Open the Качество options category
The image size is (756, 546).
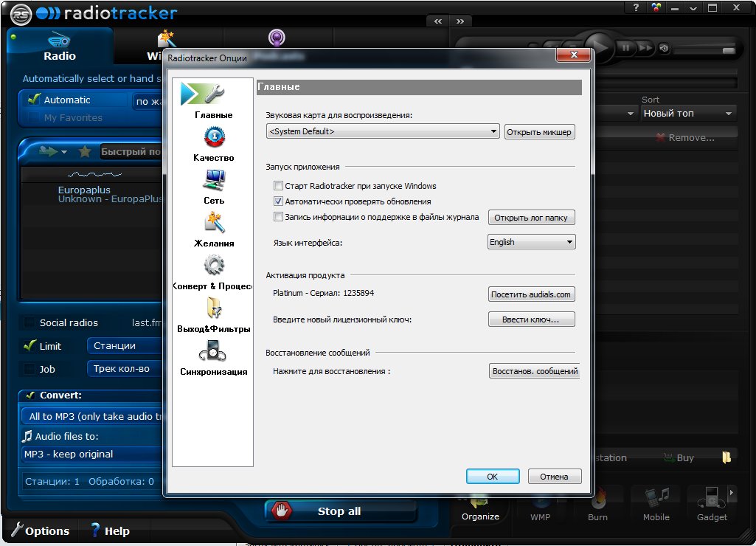[x=214, y=144]
